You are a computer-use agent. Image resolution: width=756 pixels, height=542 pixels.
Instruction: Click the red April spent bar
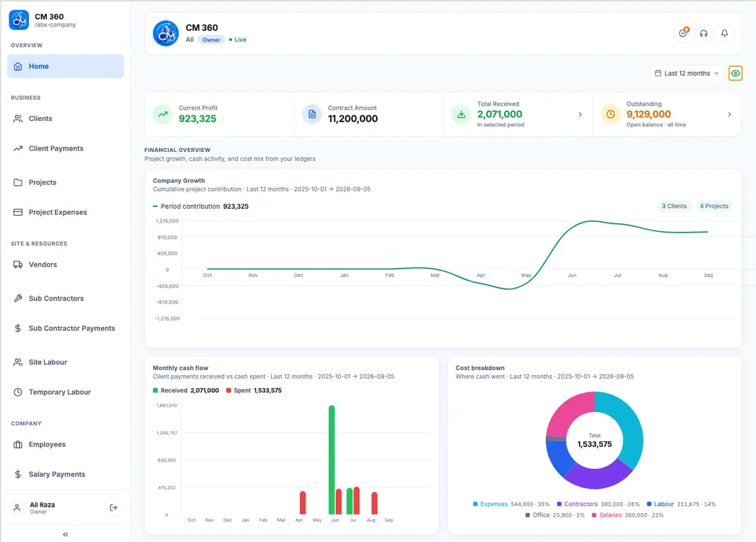(x=302, y=503)
